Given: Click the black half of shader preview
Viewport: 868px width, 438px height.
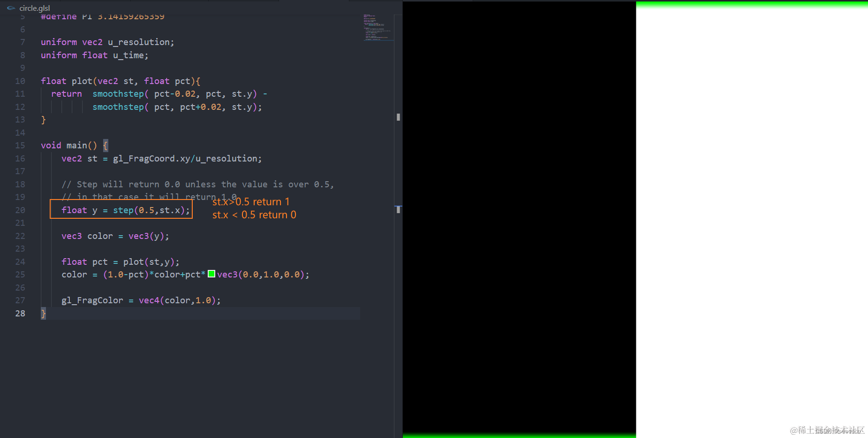Looking at the screenshot, I should click(519, 219).
